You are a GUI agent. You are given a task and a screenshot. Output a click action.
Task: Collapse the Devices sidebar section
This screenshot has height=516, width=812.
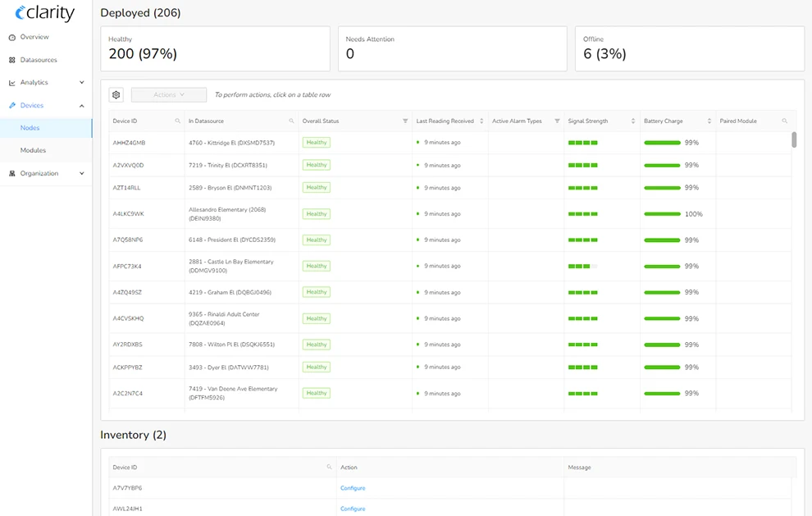(x=81, y=106)
